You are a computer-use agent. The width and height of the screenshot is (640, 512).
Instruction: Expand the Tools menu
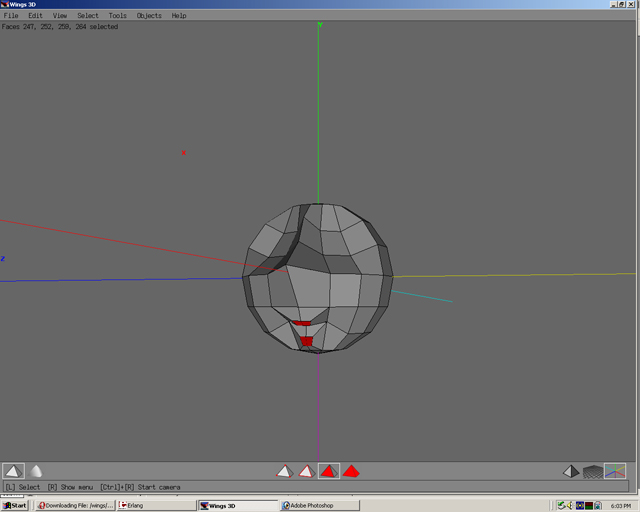point(118,16)
